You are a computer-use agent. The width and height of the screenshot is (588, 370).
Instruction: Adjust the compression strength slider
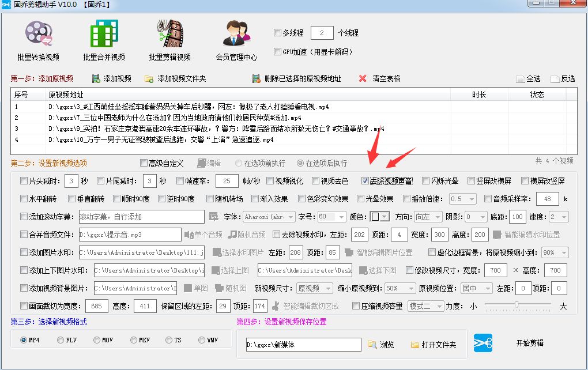[x=518, y=307]
